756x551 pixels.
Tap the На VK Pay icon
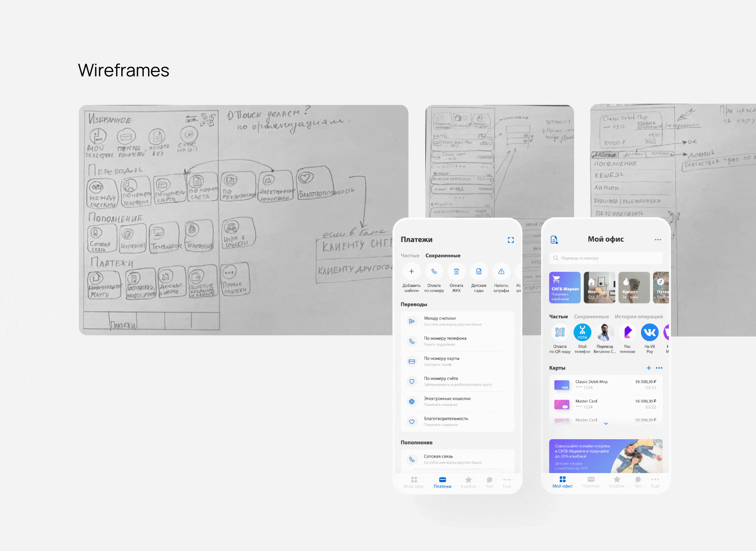point(650,333)
